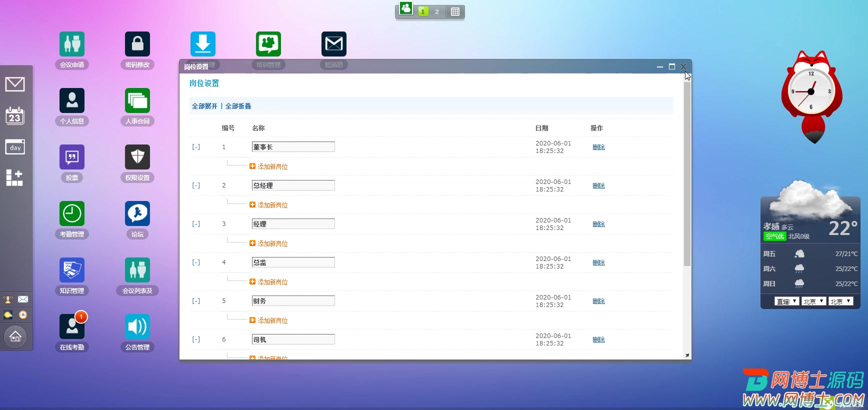This screenshot has width=868, height=410.
Task: Click 添加新岗位 under 总监
Action: pyautogui.click(x=268, y=282)
